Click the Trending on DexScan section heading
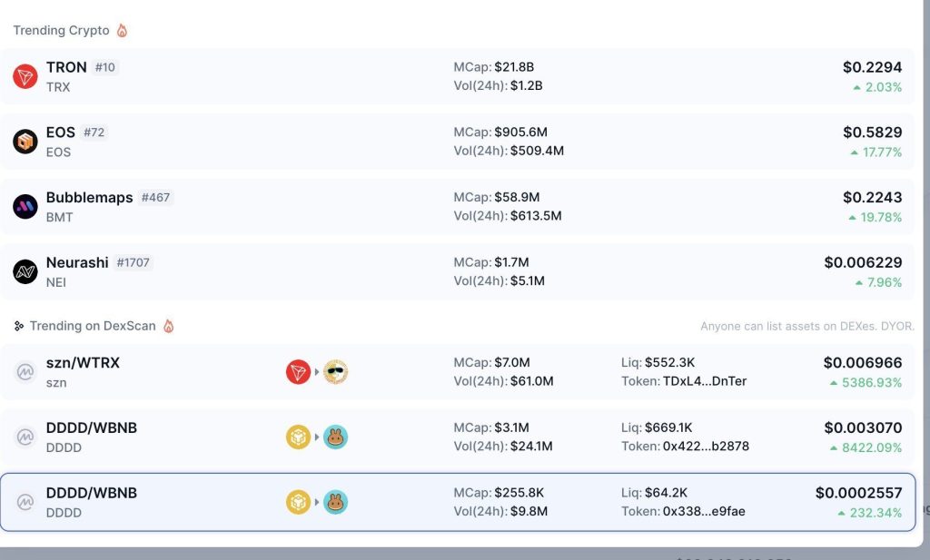Screen dimensions: 930x560 coord(93,326)
